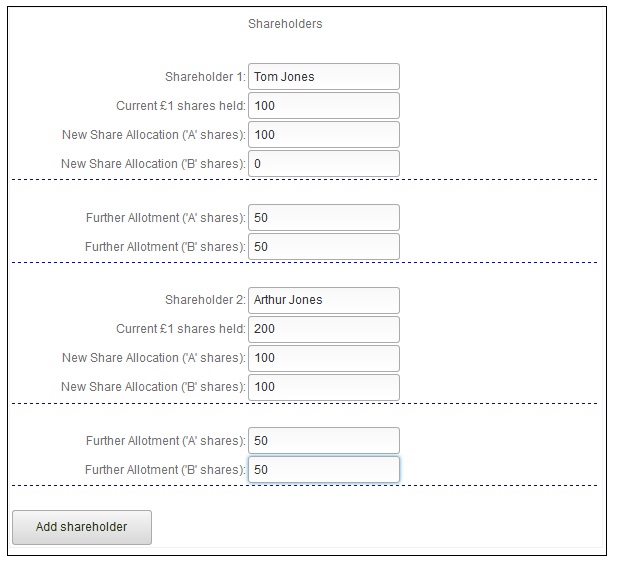This screenshot has height=566, width=618.
Task: Click 'Current £1 shares held' label for Shareholder 2
Action: (x=181, y=329)
